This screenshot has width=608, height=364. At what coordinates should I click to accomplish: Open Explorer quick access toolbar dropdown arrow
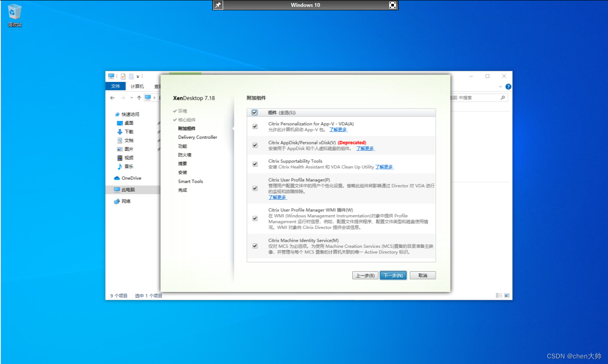138,77
